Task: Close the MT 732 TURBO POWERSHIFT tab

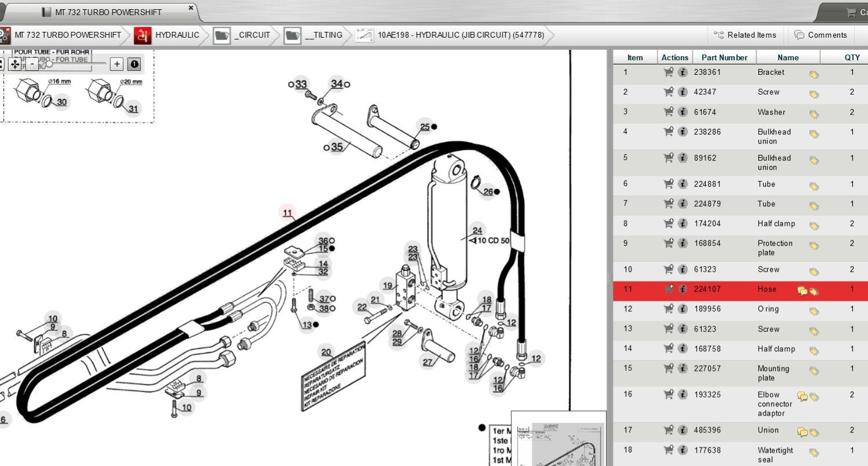Action: pos(191,8)
